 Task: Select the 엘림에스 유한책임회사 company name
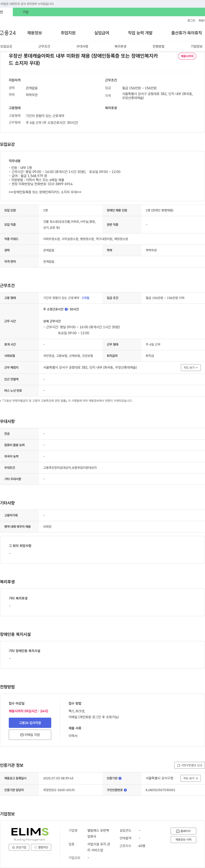98,833
